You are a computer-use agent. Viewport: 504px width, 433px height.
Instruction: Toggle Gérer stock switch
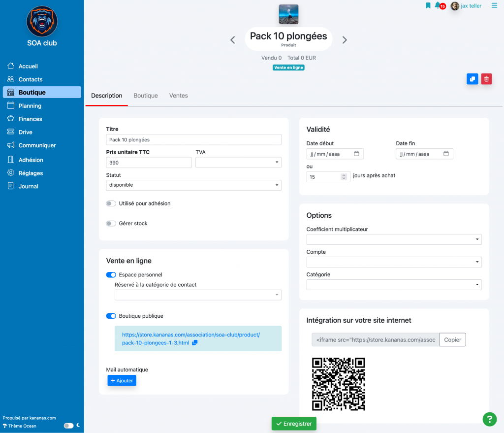pos(111,223)
